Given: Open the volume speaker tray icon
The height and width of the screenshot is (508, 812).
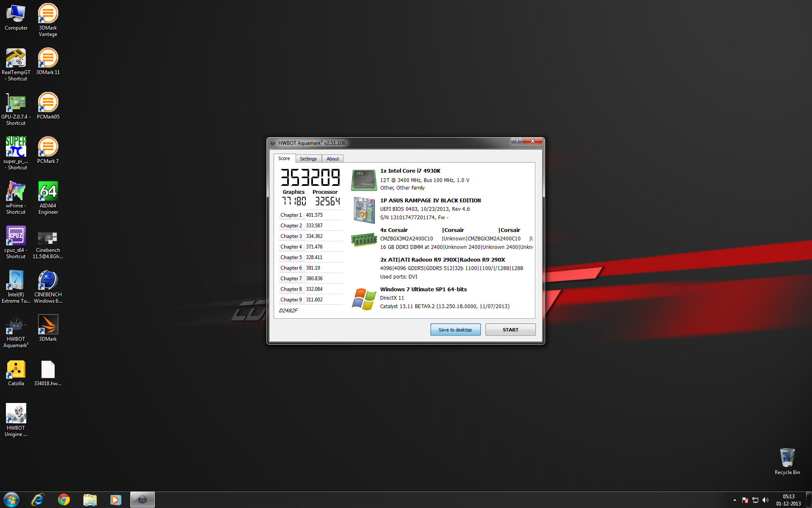Looking at the screenshot, I should 765,500.
